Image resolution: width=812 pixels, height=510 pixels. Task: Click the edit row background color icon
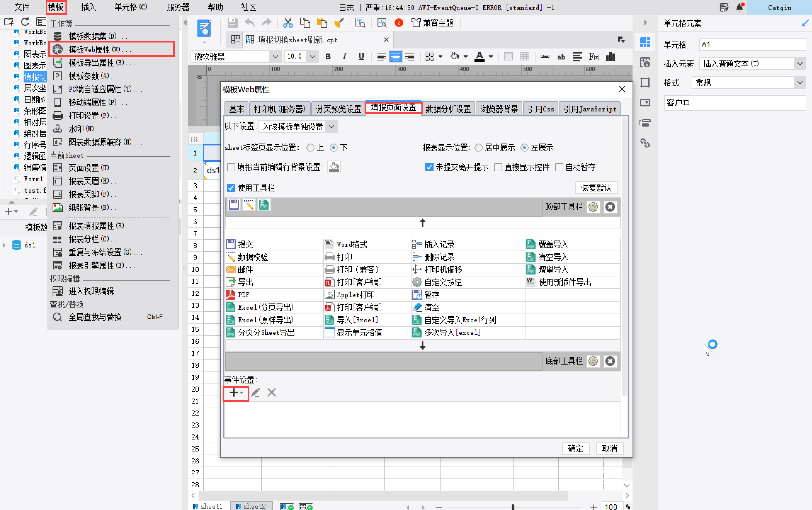334,167
